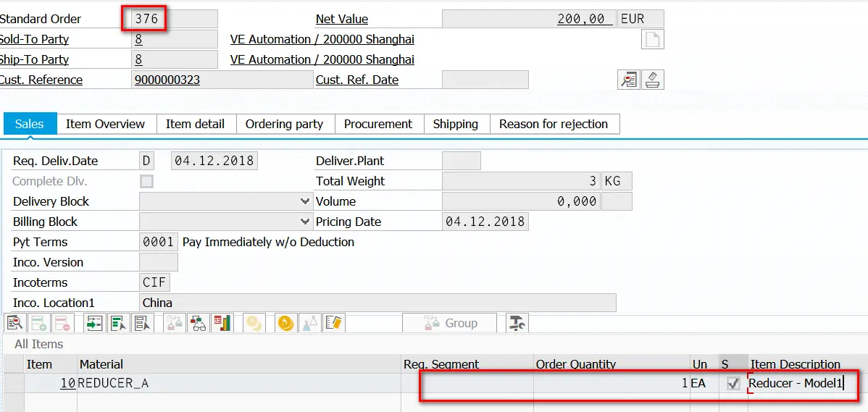Click the flask configuration icon
This screenshot has height=412, width=868.
pos(309,322)
